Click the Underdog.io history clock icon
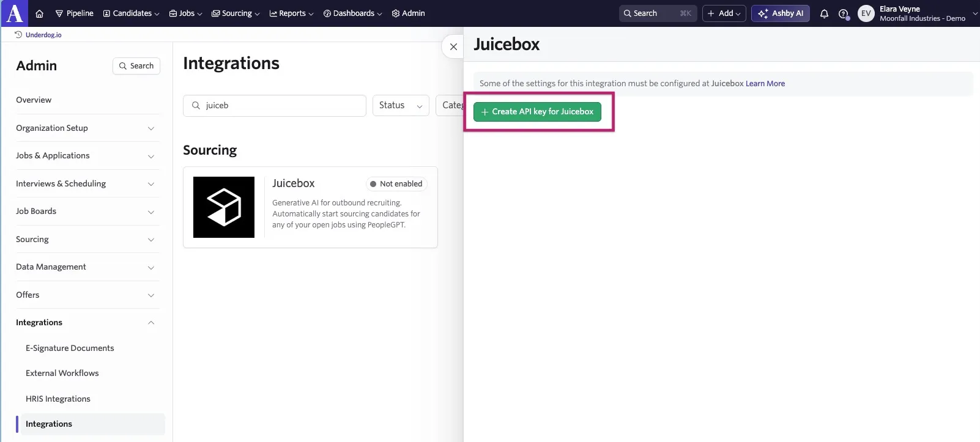Screen dimensions: 980x442 tap(18, 35)
